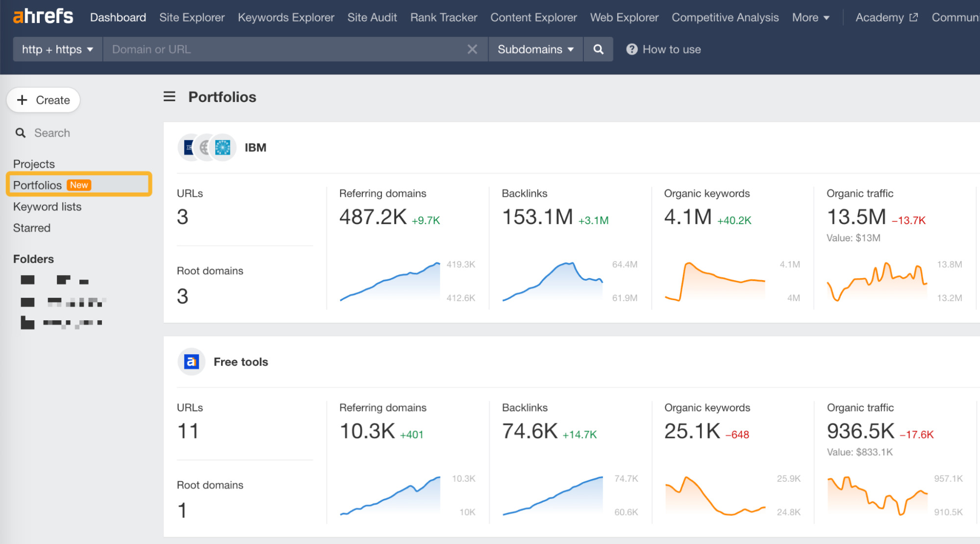
Task: Open the Subdomains mode dropdown
Action: 535,49
